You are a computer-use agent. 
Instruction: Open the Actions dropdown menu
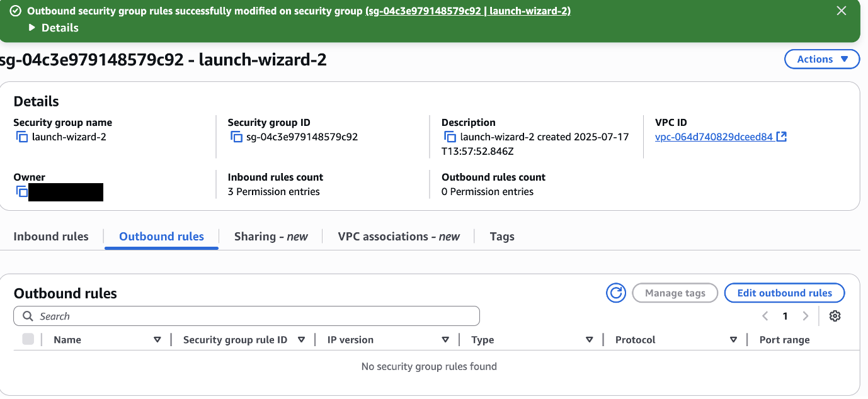point(821,59)
